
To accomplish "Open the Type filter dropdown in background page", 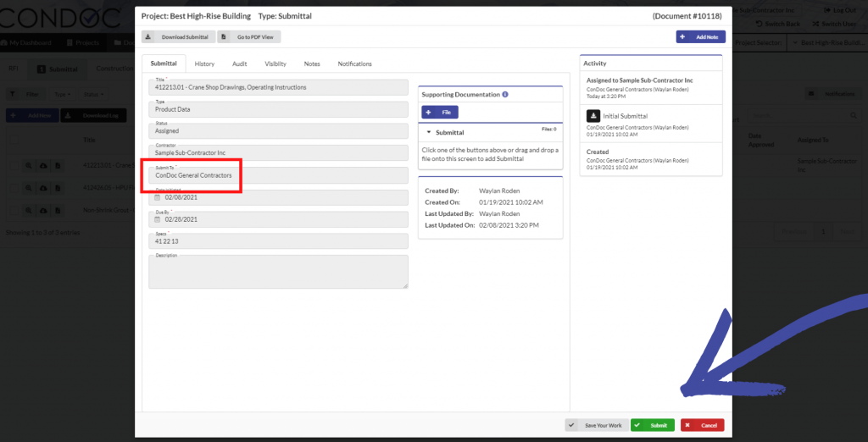I will click(62, 94).
